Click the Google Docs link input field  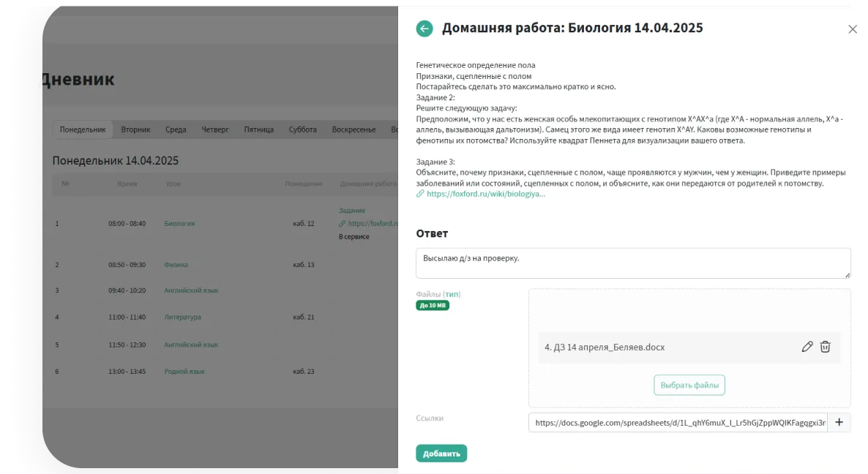(x=678, y=423)
